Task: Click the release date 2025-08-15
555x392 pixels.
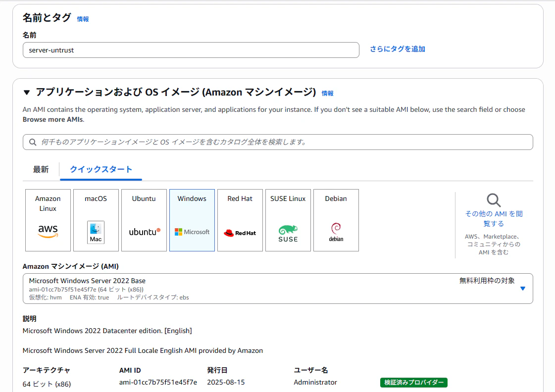Action: coord(226,383)
